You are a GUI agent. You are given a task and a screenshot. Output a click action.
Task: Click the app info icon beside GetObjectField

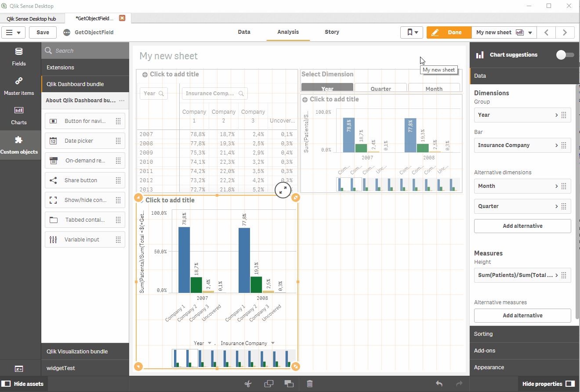coord(67,32)
